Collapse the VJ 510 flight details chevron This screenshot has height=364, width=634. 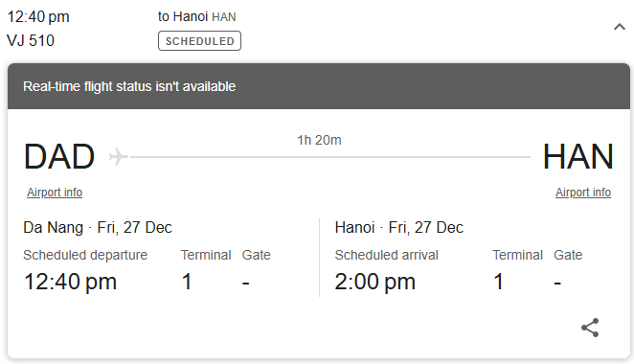(620, 27)
